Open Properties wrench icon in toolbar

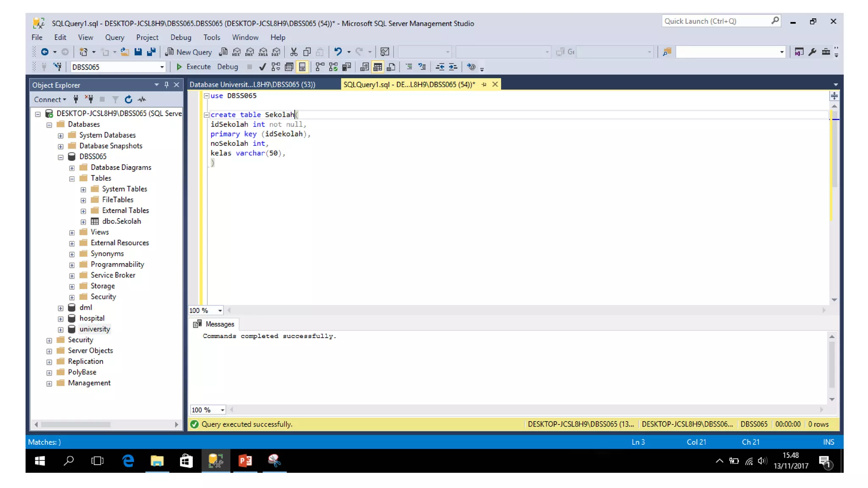point(812,52)
